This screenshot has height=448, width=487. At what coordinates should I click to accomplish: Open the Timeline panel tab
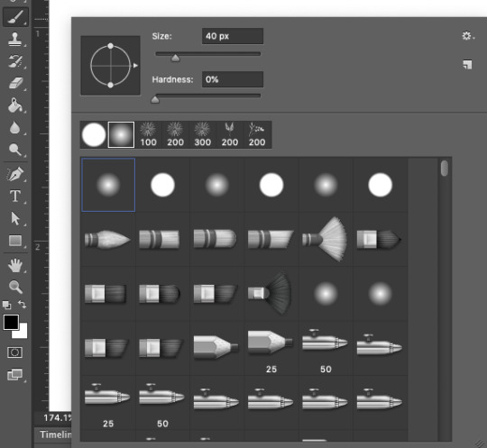pos(55,434)
